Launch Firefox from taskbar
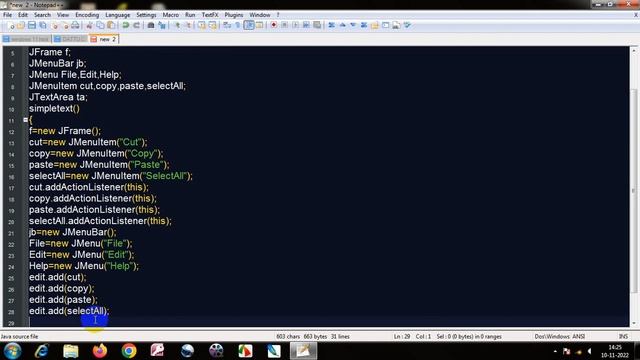 point(100,351)
